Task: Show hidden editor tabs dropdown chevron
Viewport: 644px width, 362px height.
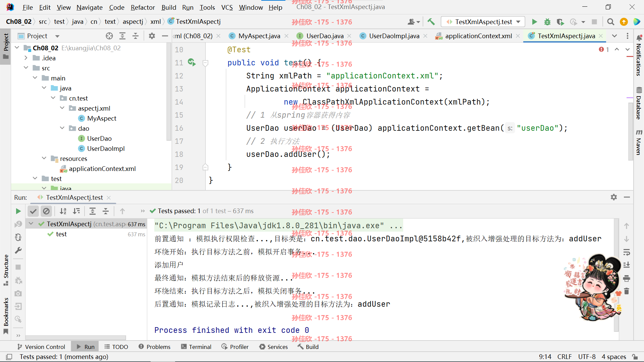Action: tap(614, 36)
